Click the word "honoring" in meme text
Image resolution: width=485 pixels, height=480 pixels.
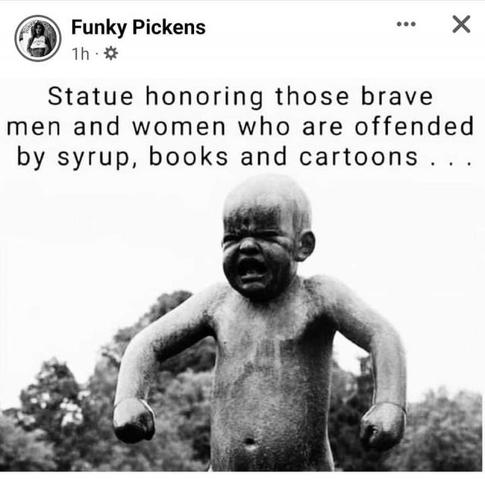click(204, 97)
